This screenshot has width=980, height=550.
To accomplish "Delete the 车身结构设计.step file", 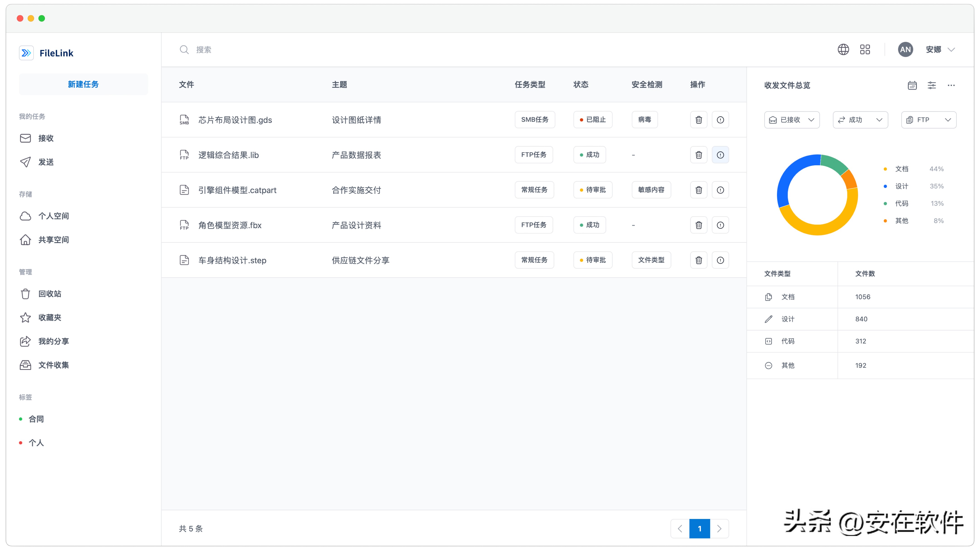I will 699,260.
